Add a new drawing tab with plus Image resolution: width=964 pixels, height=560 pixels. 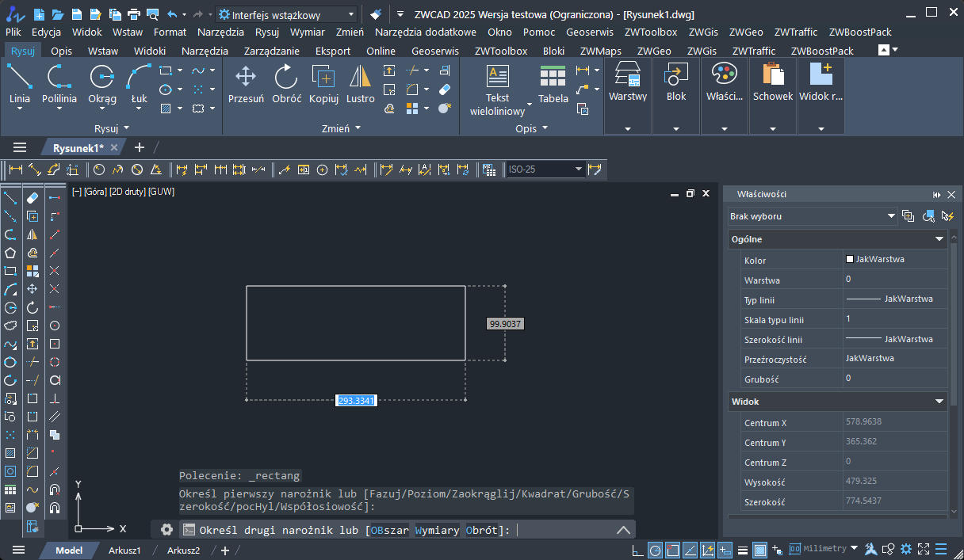[x=140, y=147]
